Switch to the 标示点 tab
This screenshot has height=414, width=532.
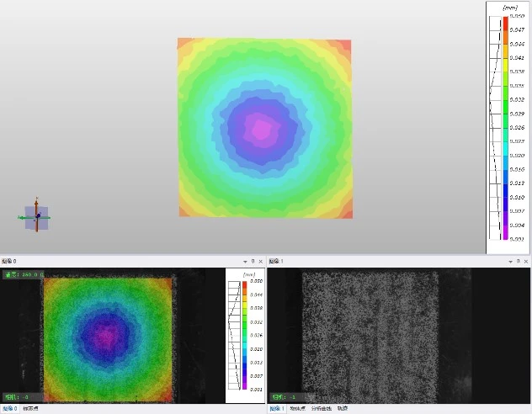30,409
